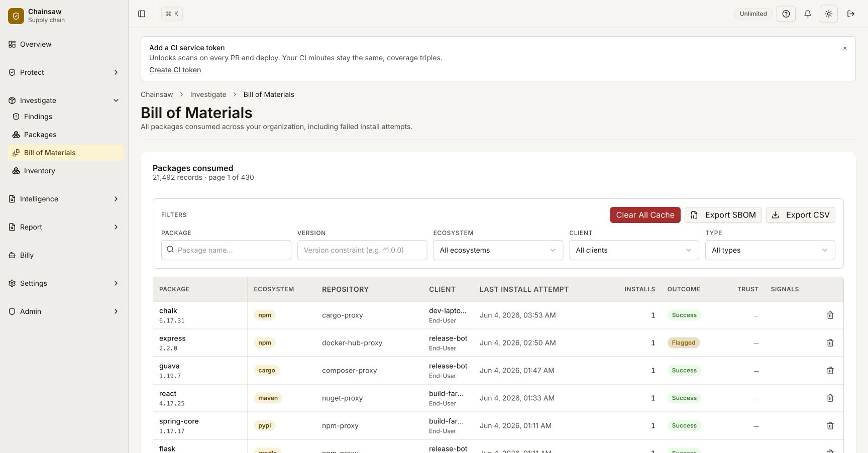Open Inventory page
The image size is (868, 453).
click(x=66, y=171)
